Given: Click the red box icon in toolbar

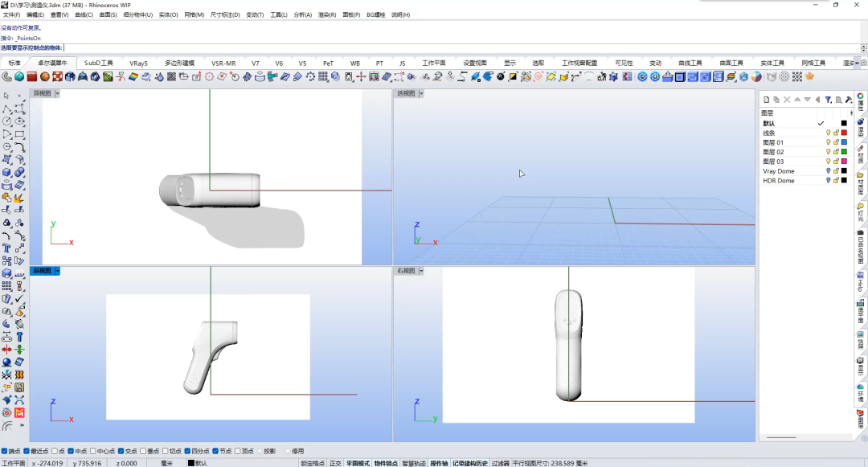Looking at the screenshot, I should point(32,77).
